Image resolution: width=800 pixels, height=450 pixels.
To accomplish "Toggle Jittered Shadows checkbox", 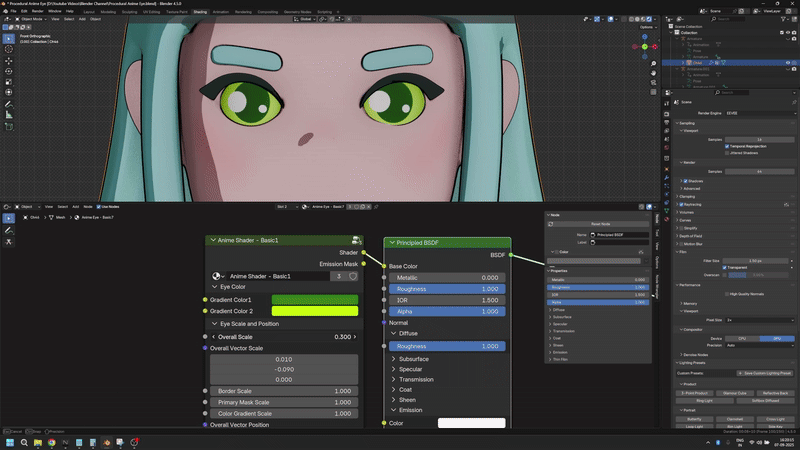I will click(727, 153).
